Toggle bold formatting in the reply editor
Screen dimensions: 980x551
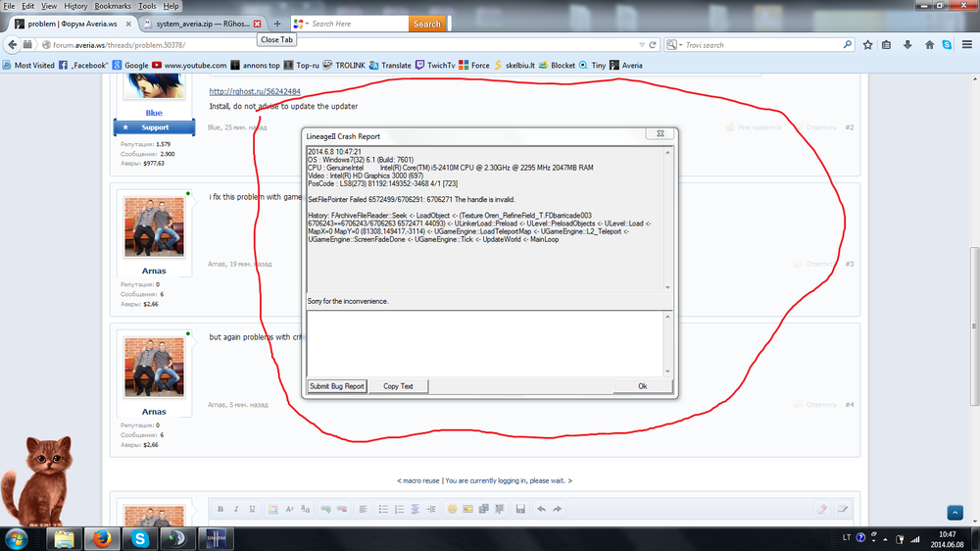pyautogui.click(x=220, y=509)
